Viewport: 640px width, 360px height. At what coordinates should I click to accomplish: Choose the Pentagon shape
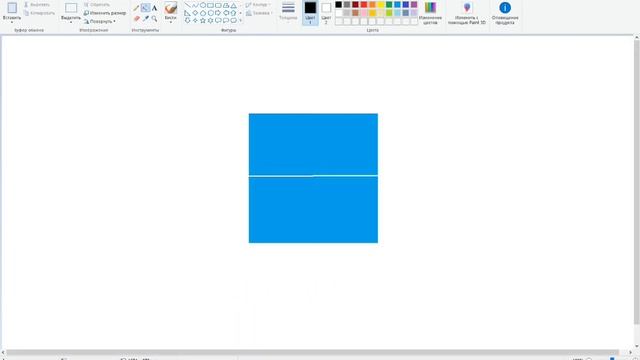203,13
